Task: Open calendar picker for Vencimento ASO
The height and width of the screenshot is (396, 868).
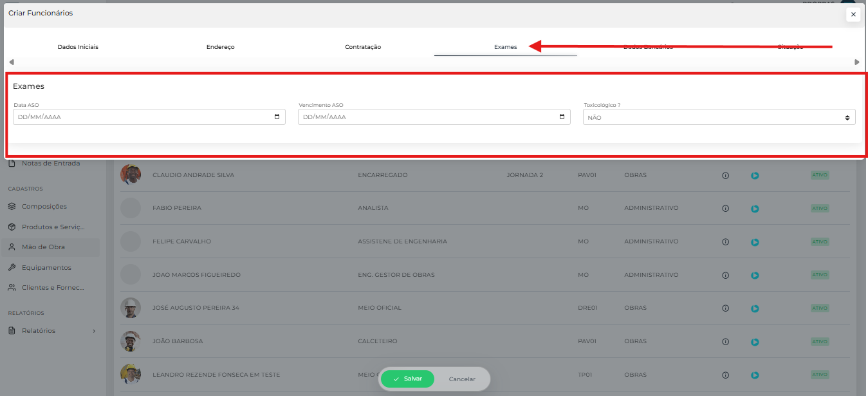Action: pyautogui.click(x=562, y=117)
